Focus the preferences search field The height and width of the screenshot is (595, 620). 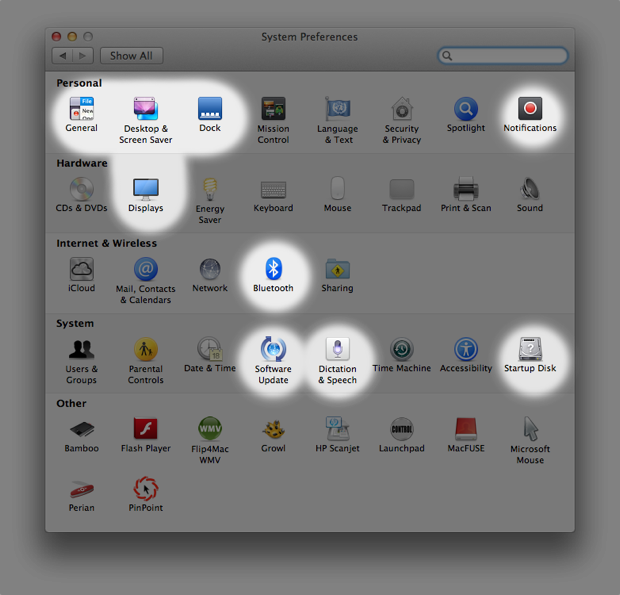(x=503, y=56)
